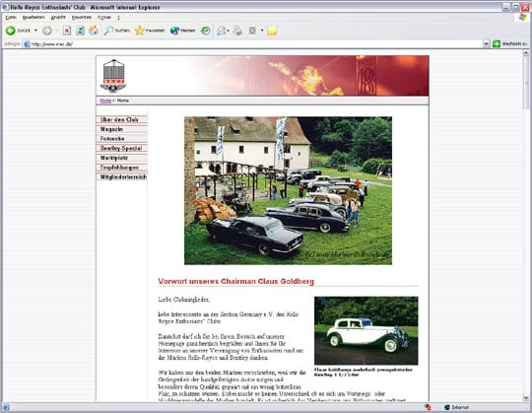Open the Empfehlungen nav item
This screenshot has width=532, height=413.
coord(122,168)
